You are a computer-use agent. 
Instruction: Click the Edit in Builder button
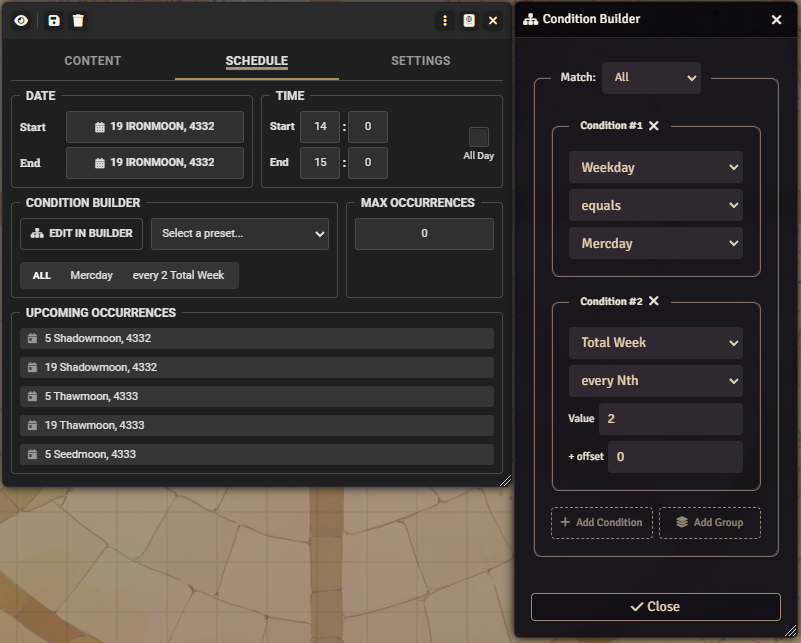click(81, 233)
